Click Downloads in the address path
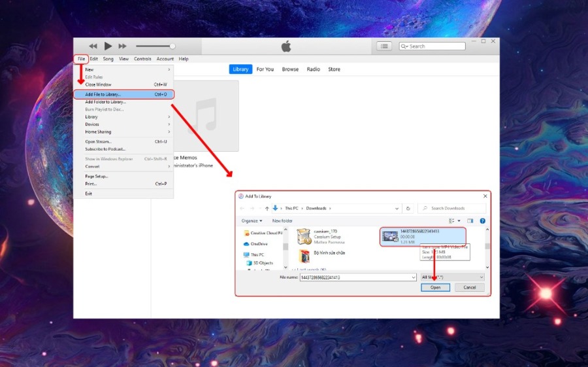Screen dimensions: 588x367 [316, 208]
